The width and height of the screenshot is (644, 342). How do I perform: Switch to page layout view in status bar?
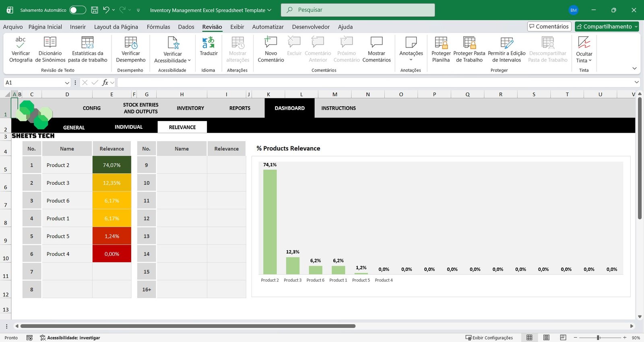pos(546,338)
